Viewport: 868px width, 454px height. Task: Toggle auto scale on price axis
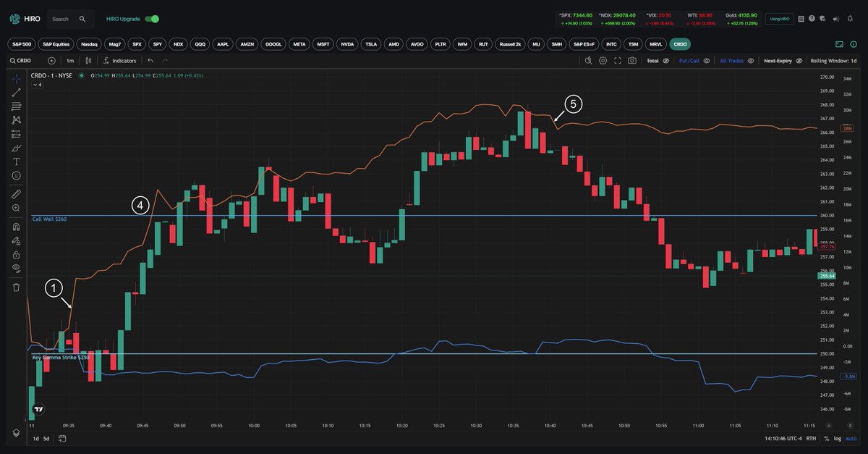(851, 438)
